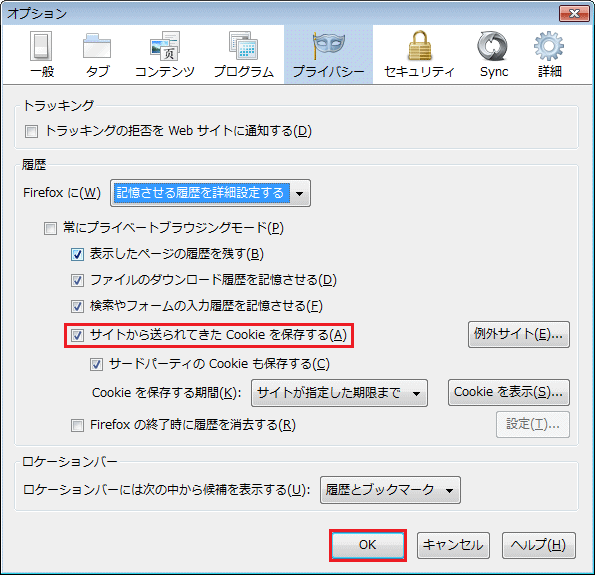Expand the 記憶させる履歴を詳細設定する dropdown
Viewport: 595px width, 575px height.
point(210,193)
